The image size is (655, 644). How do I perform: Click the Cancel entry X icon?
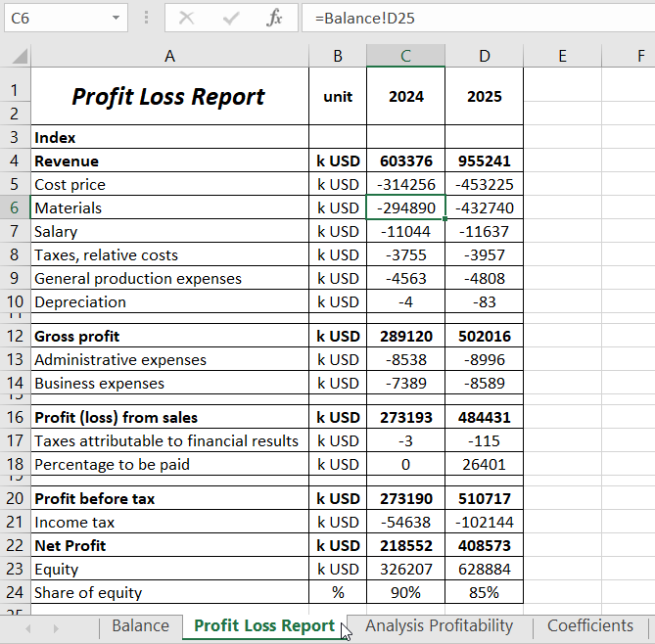click(186, 18)
